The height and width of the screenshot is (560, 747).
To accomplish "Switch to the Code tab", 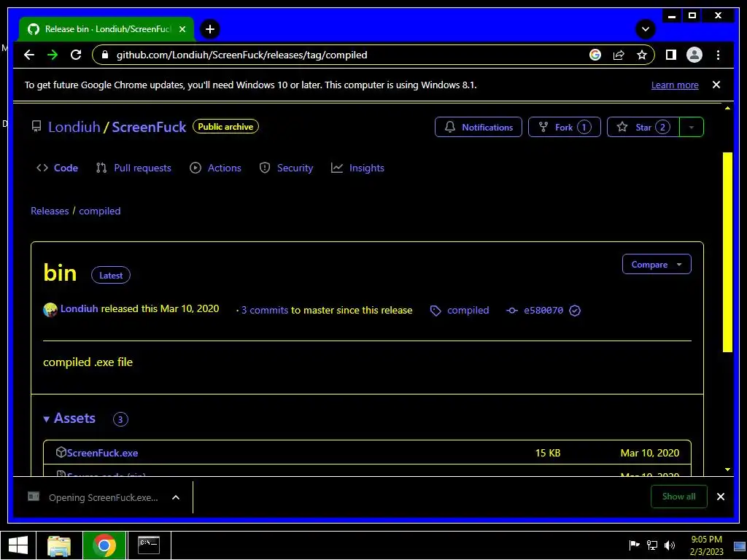I will point(57,168).
